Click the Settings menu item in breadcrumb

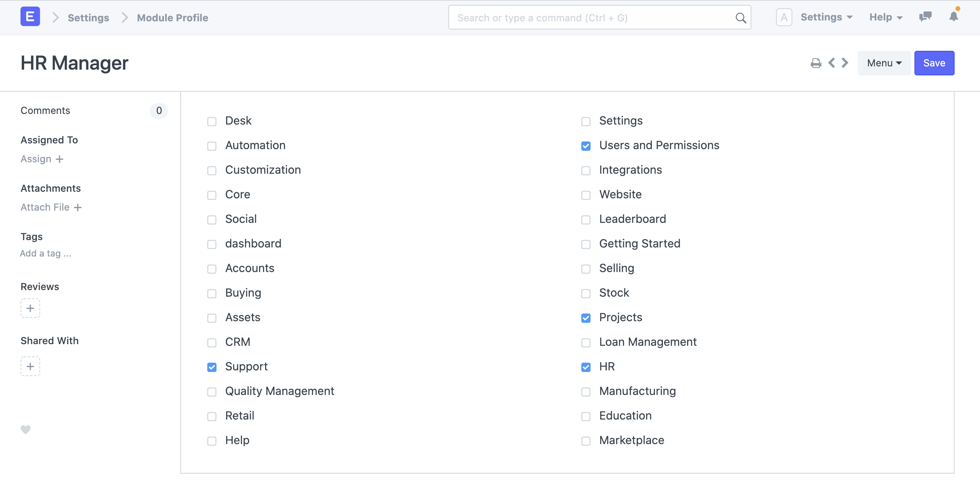[88, 17]
